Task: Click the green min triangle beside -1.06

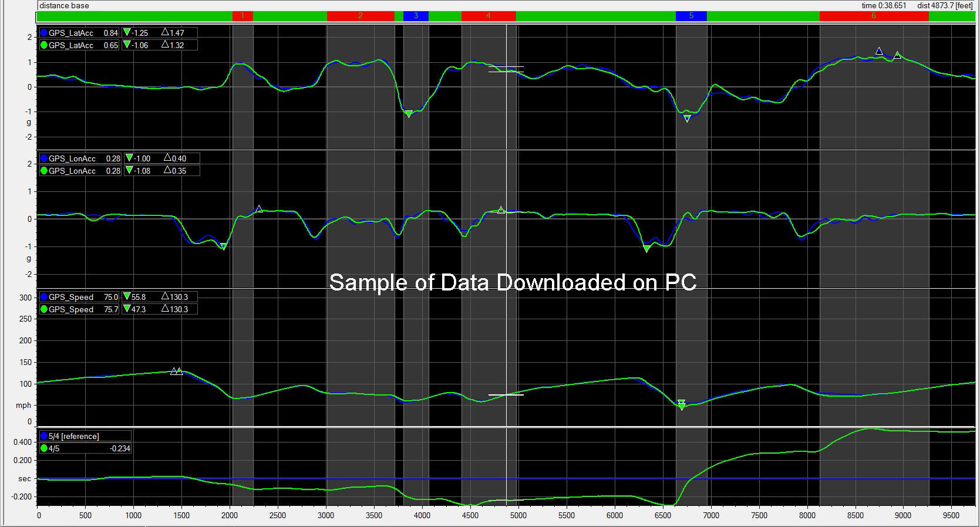Action: click(127, 45)
